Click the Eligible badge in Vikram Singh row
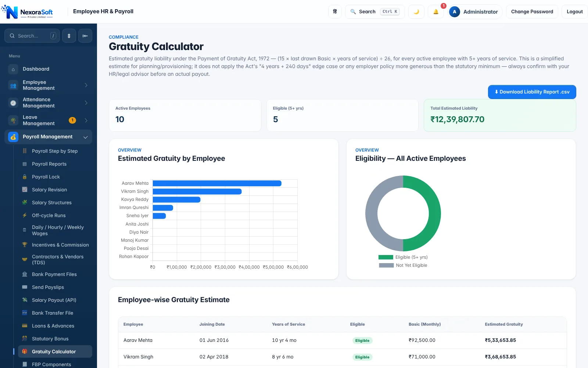The height and width of the screenshot is (368, 588). (x=362, y=357)
